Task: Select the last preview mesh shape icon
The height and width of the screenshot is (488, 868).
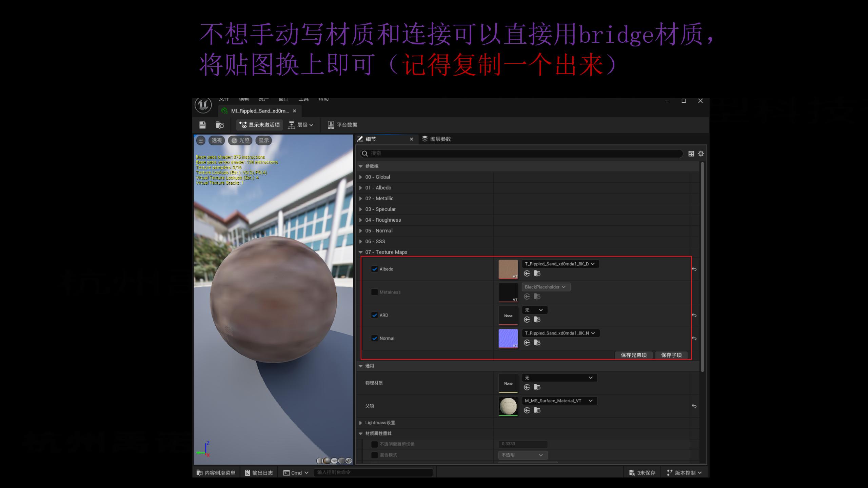Action: point(349,461)
